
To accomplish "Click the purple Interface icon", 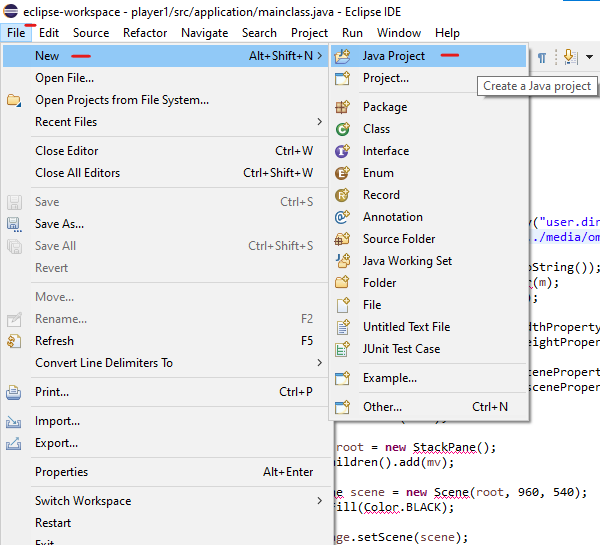I will click(x=342, y=151).
